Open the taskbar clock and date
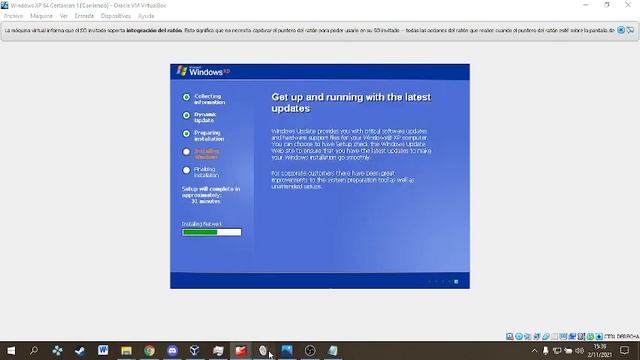 tap(600, 351)
